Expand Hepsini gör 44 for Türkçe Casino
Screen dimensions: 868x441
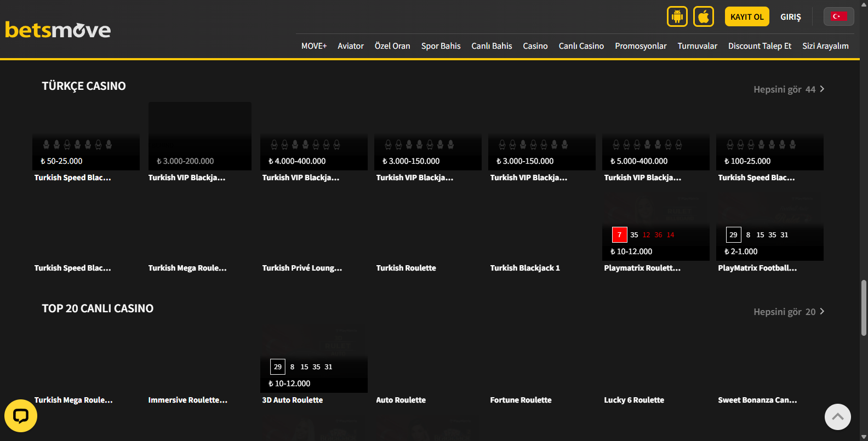point(789,89)
